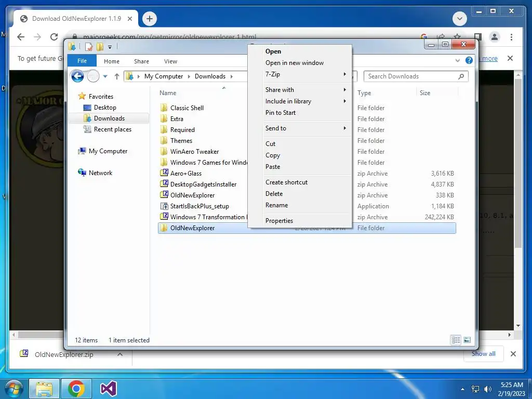Select the OldNewExplorer zip archive icon
532x399 pixels.
[x=164, y=195]
